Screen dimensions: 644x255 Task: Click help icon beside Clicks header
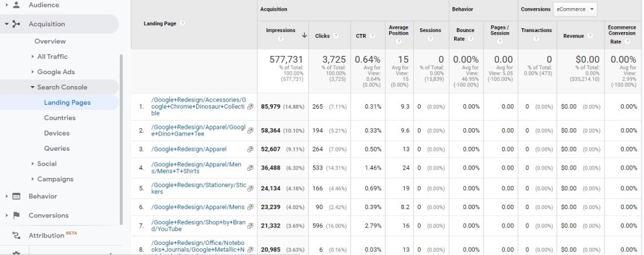pyautogui.click(x=336, y=36)
